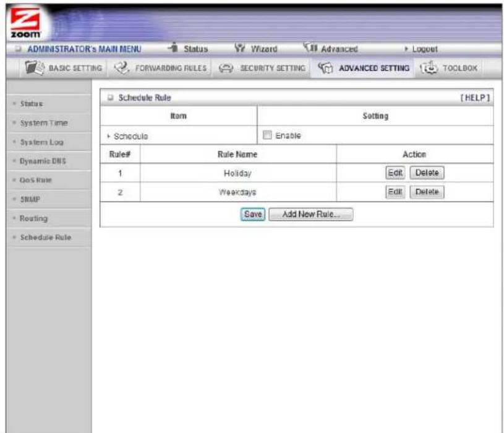Click the Action column header
The image size is (504, 433).
(x=414, y=154)
